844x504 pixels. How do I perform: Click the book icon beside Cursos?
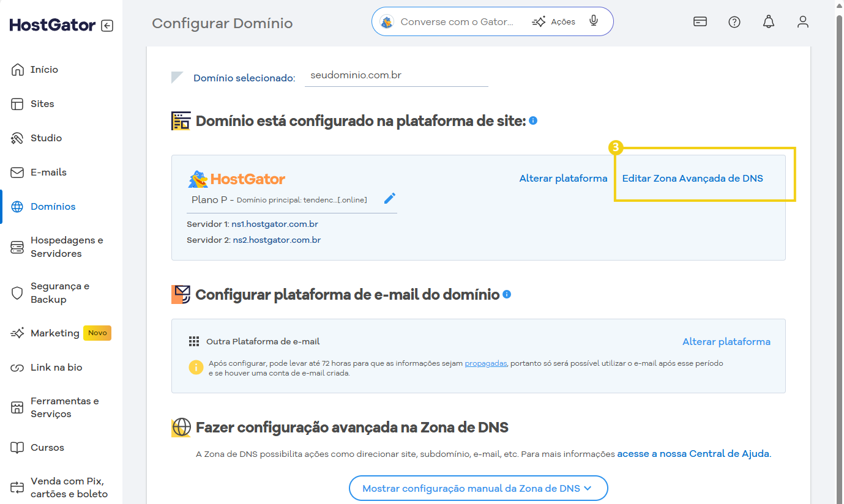17,448
